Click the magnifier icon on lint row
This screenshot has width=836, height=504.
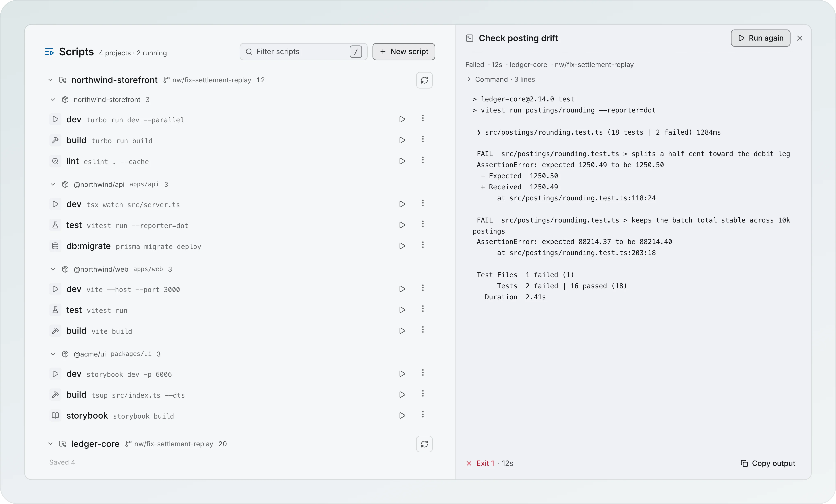[x=55, y=161]
